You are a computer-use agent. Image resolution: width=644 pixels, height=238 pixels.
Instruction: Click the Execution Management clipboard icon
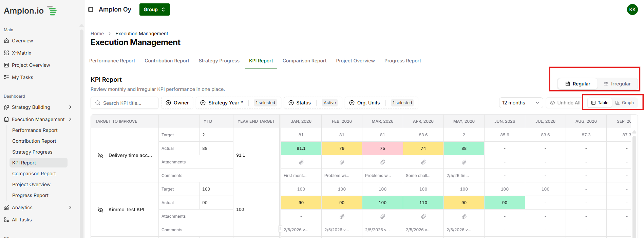(6, 119)
